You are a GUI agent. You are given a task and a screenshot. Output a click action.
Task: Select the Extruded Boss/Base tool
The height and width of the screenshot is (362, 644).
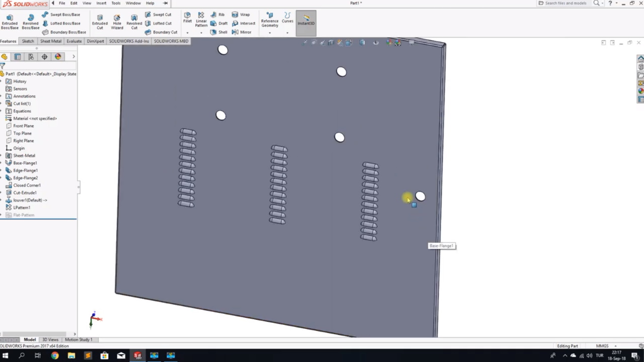10,21
